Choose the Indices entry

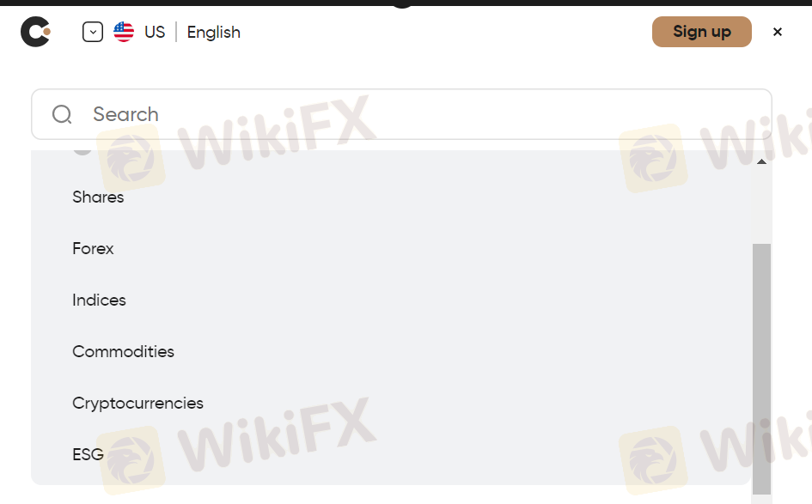[99, 301]
